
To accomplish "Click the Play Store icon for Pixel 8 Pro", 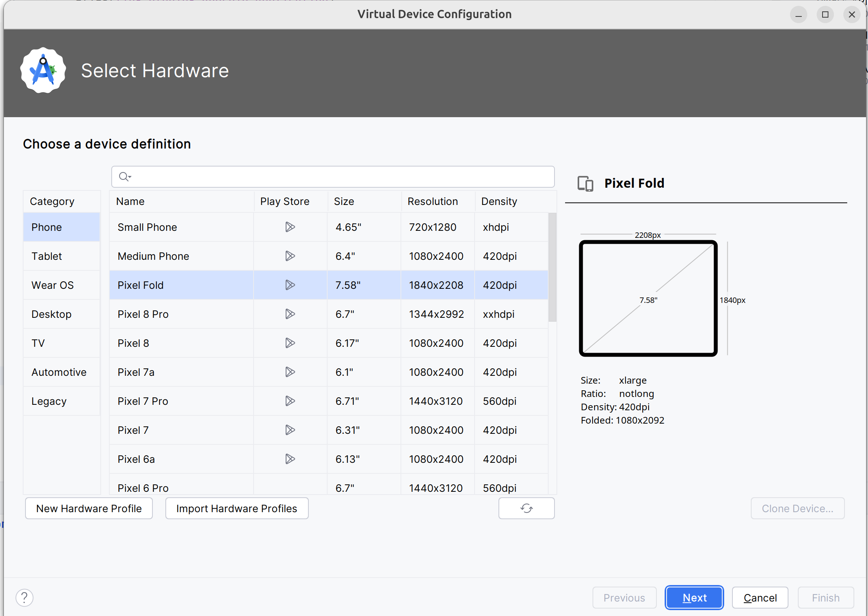I will (290, 314).
